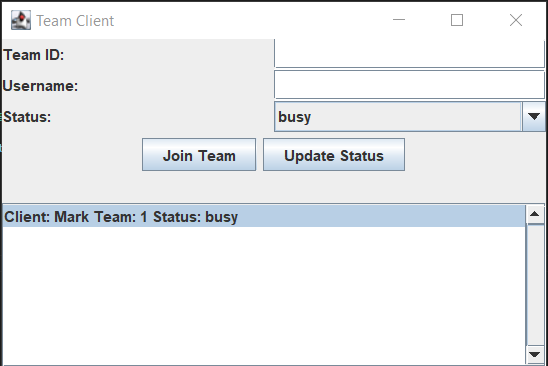Click the Status label

tap(27, 117)
